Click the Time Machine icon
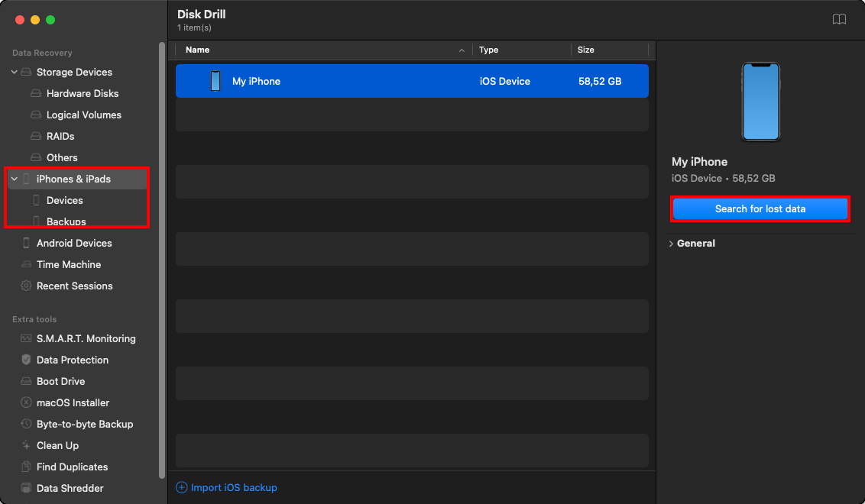 pyautogui.click(x=26, y=265)
